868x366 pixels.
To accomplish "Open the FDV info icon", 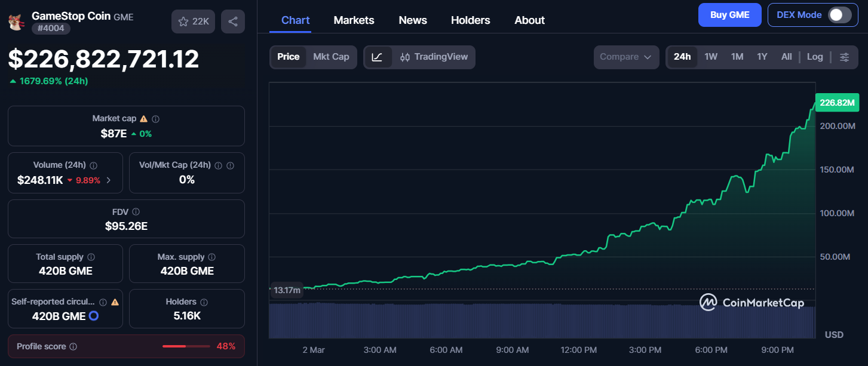I will pyautogui.click(x=136, y=212).
